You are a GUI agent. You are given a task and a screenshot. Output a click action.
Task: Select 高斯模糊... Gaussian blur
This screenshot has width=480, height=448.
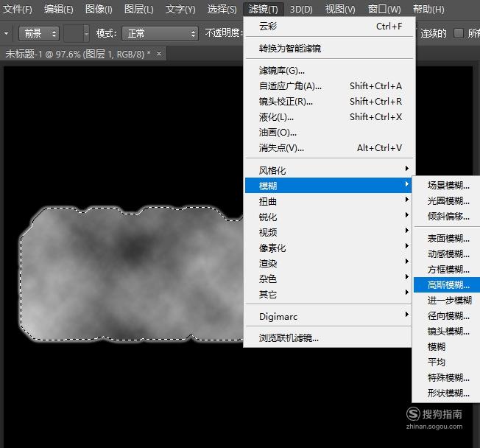click(x=447, y=284)
